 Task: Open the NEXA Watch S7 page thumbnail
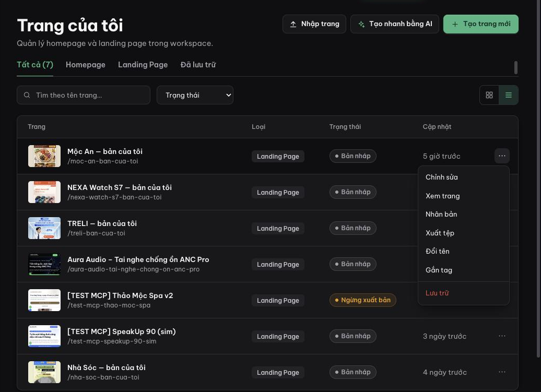pos(44,192)
